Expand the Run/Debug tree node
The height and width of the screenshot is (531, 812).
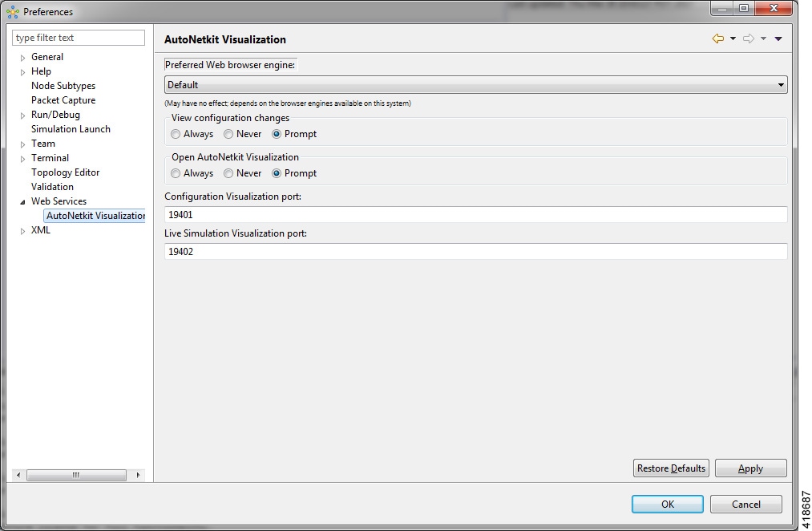point(22,116)
